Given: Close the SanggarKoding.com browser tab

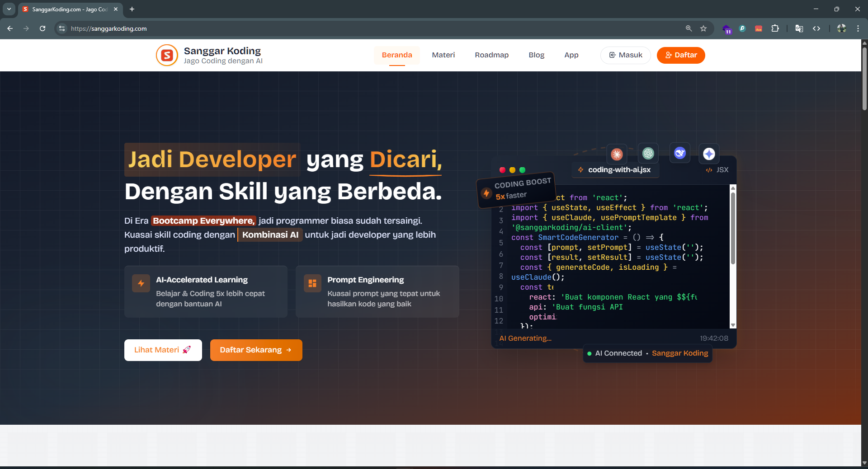Looking at the screenshot, I should 116,9.
